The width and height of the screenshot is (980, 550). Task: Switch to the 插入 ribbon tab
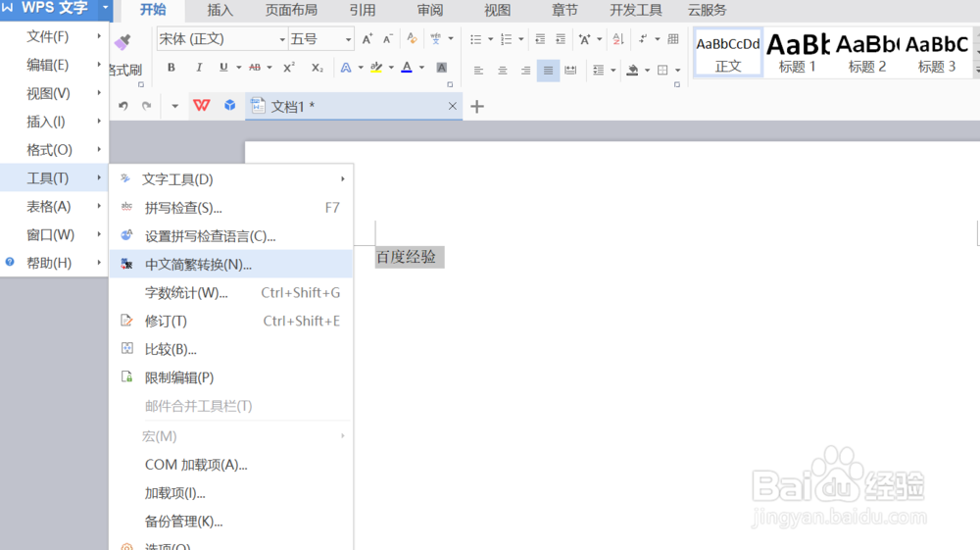[220, 10]
